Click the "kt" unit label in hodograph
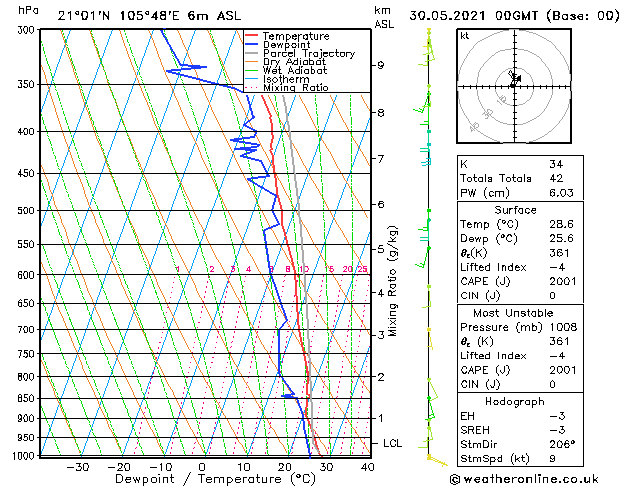 465,36
